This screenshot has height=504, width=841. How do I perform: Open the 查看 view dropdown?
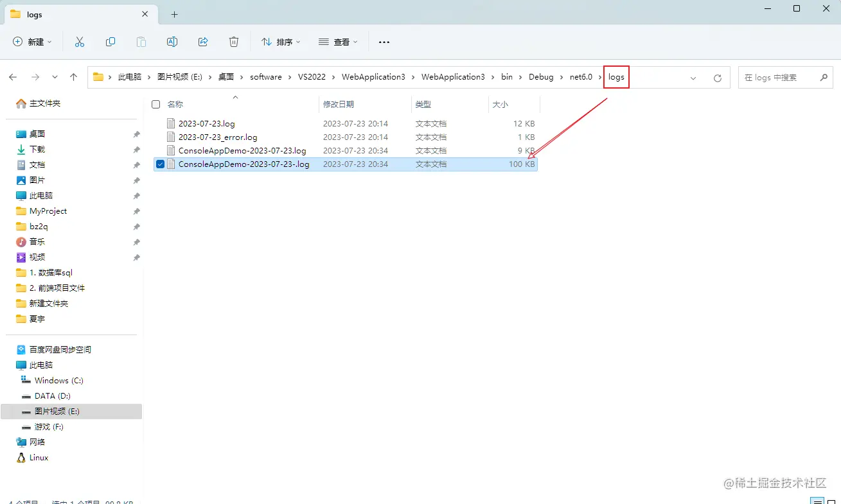338,42
